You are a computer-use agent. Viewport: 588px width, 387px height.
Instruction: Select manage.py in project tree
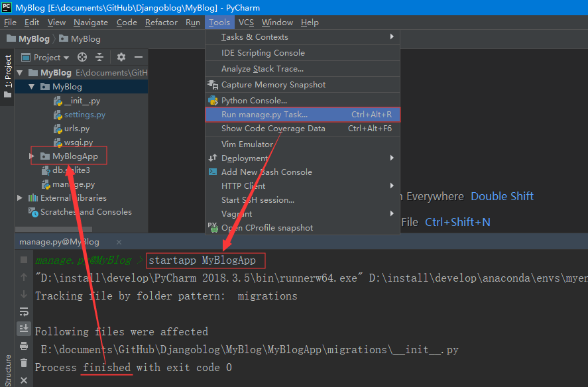68,184
